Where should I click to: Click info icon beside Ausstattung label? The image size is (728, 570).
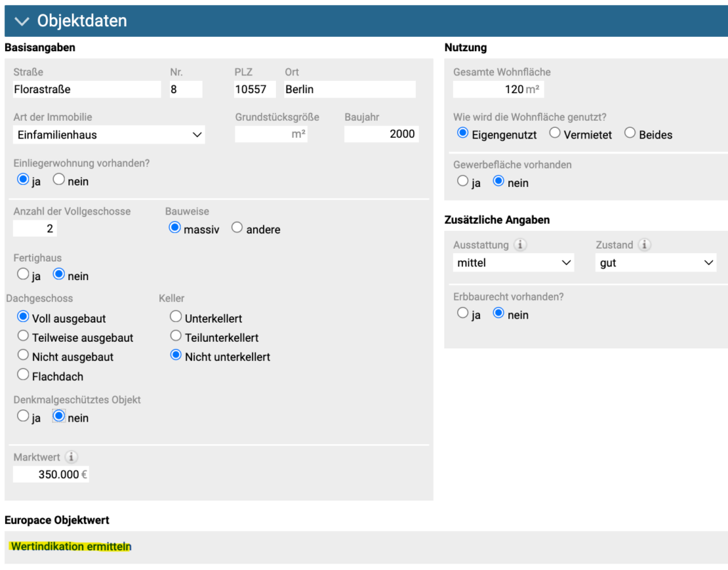520,245
